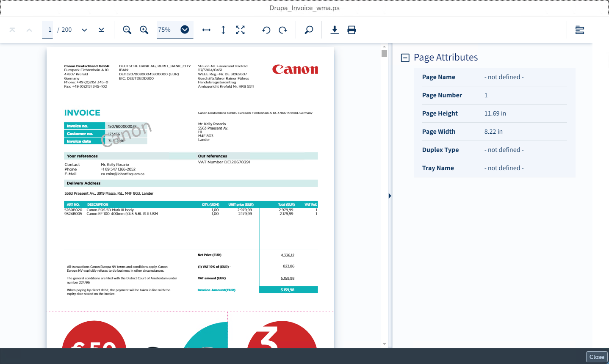Select the Duplex Type attribute label
This screenshot has width=609, height=364.
[x=440, y=150]
